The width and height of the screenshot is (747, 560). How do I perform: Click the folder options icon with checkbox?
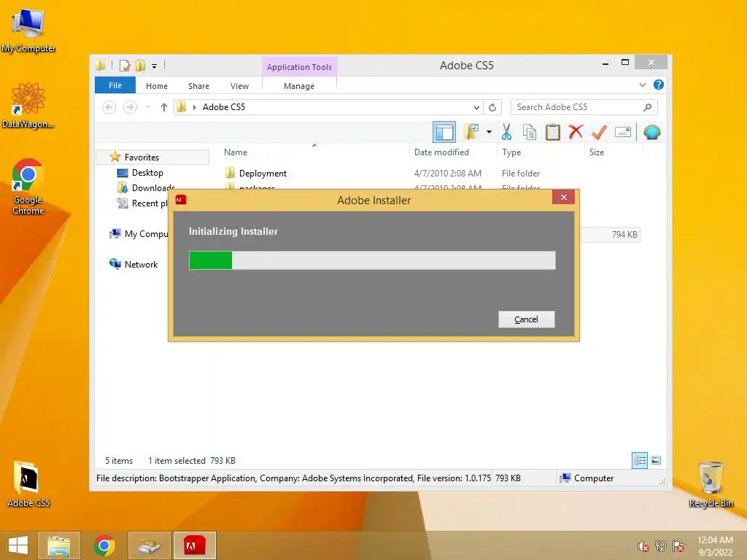click(x=471, y=132)
